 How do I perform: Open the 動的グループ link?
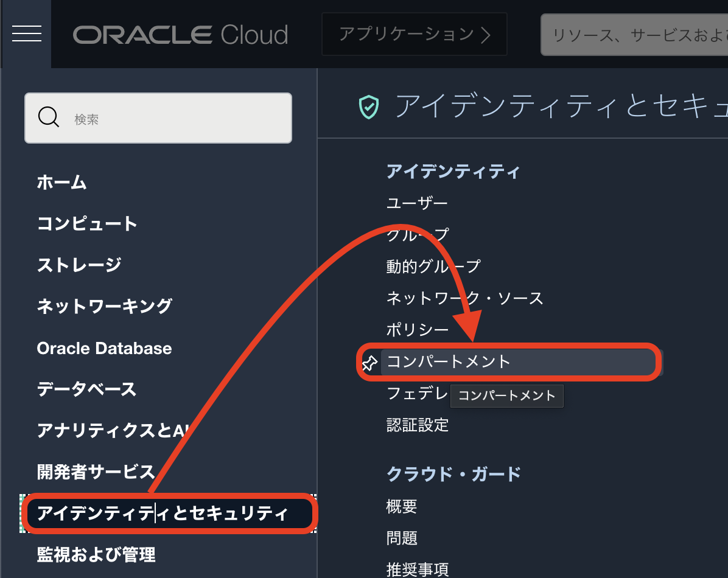(433, 266)
